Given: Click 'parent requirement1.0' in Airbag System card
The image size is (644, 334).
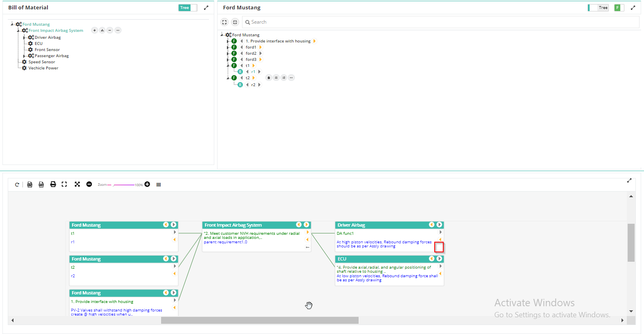Looking at the screenshot, I should point(225,242).
